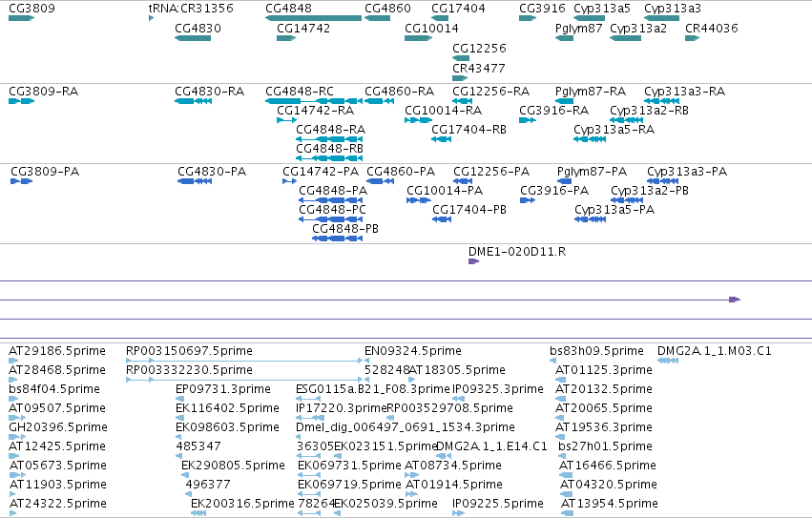Select the CG3916-PA protein label
Image resolution: width=812 pixels, height=518 pixels.
554,191
